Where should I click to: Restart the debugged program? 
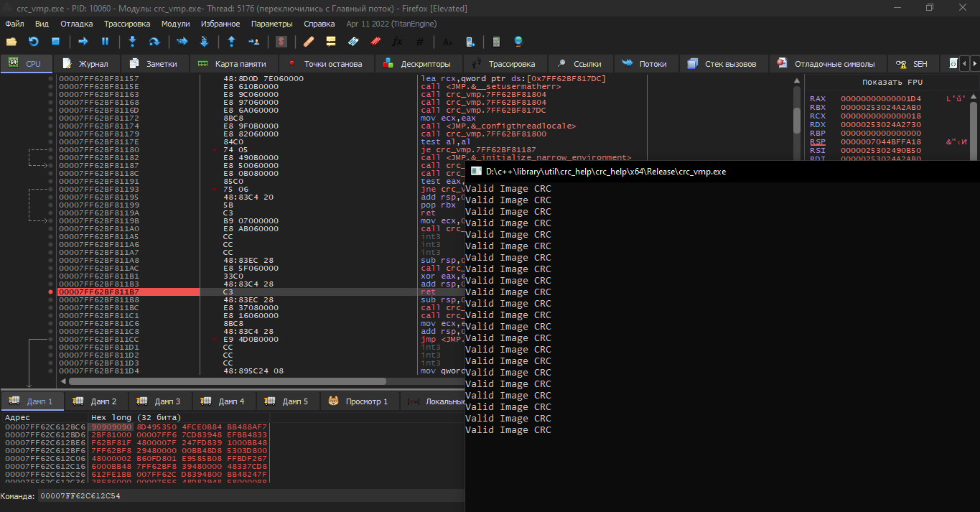33,42
